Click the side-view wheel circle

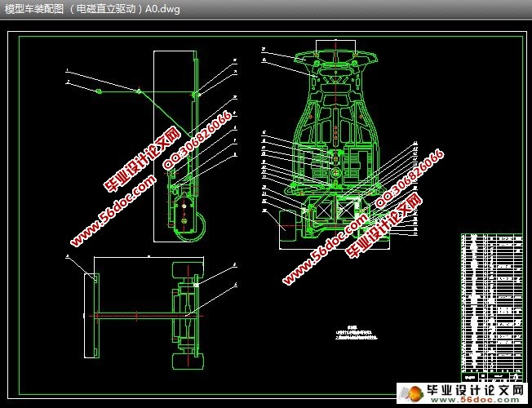pos(189,222)
